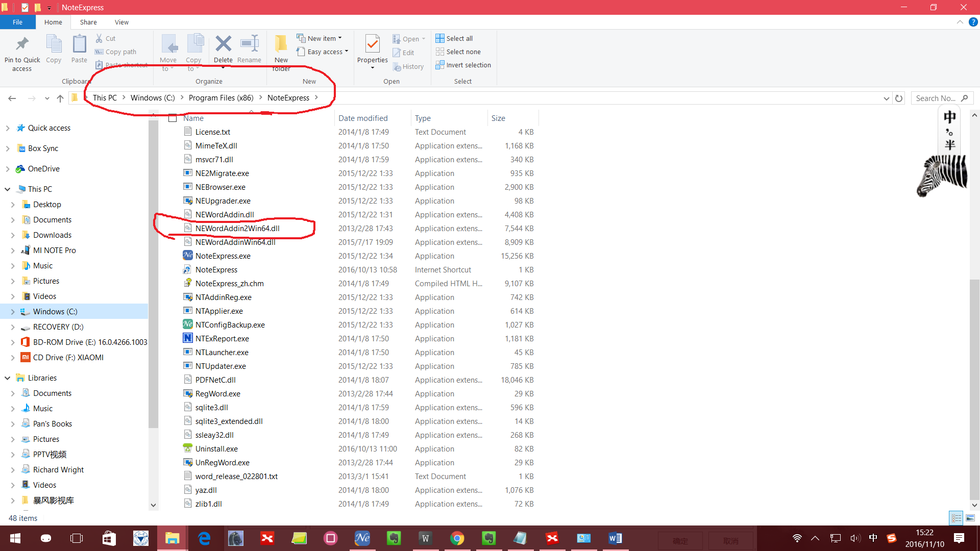
Task: Go up one folder level
Action: (60, 98)
